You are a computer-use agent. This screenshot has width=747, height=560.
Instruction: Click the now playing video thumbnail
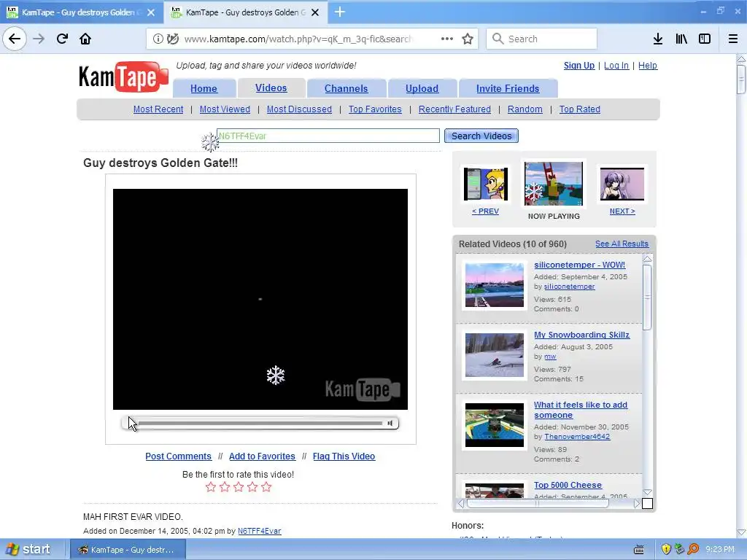pos(554,183)
